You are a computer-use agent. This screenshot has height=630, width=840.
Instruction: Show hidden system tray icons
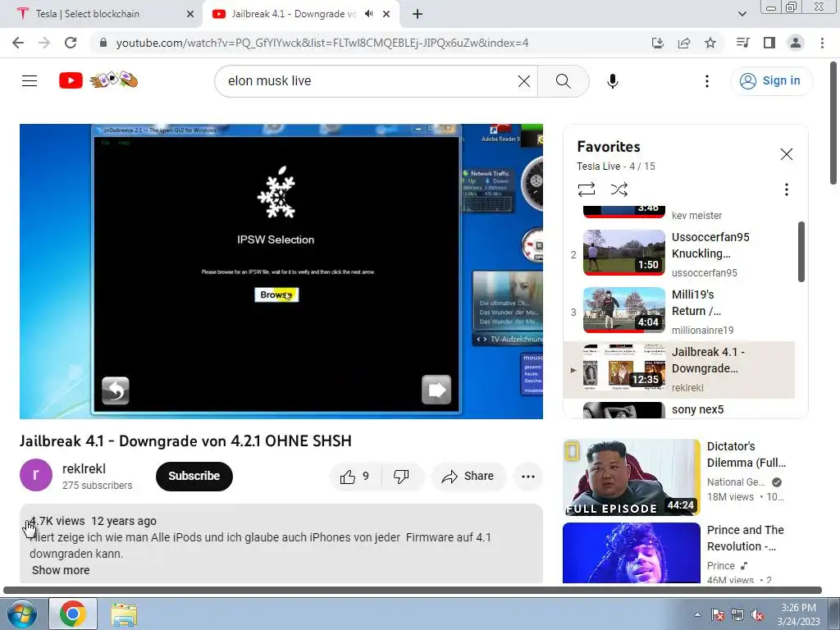tap(697, 614)
